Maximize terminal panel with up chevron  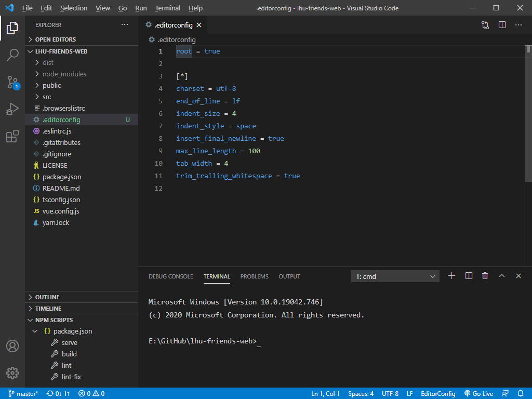[502, 276]
